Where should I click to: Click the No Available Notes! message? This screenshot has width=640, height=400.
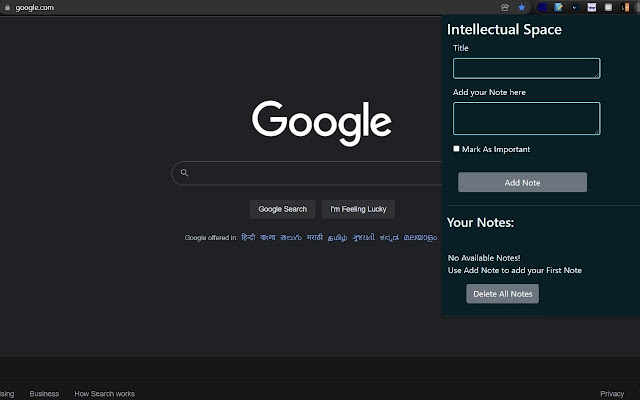coord(484,258)
